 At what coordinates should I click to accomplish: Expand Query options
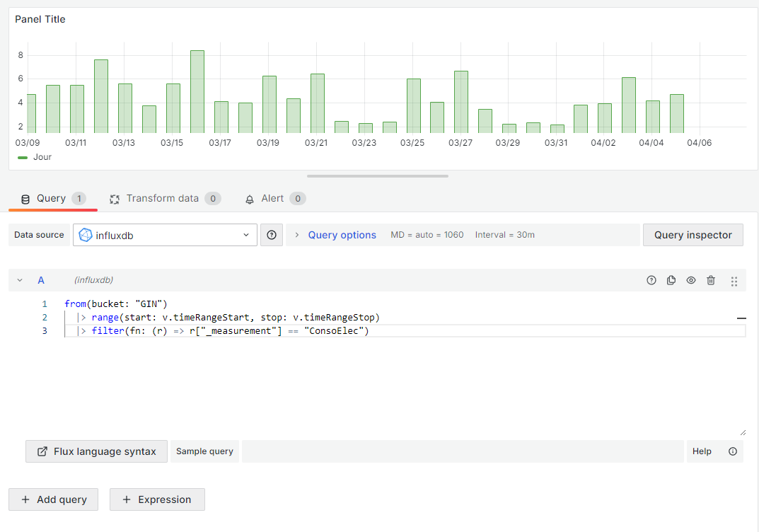pyautogui.click(x=334, y=234)
